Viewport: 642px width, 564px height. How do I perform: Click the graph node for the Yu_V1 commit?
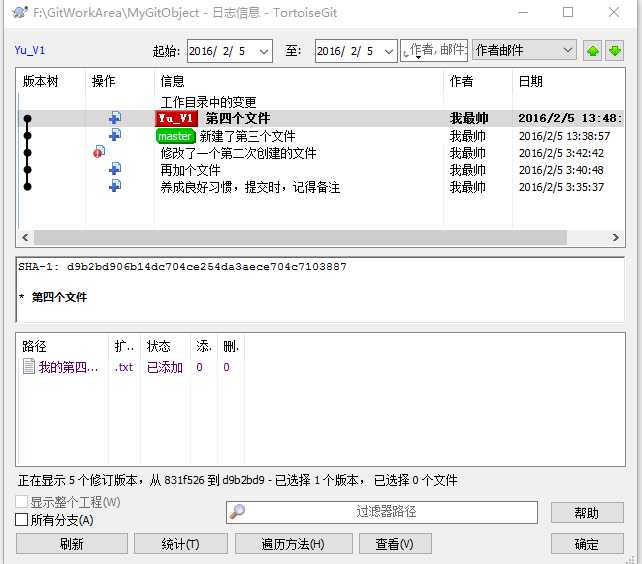tap(27, 118)
